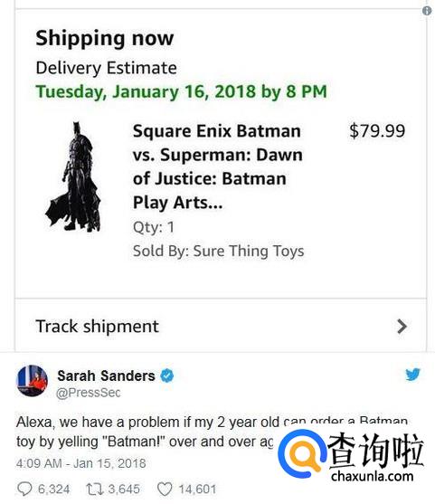Screen dimensions: 435x504
Task: Open Sarah Sanders profile avatar
Action: (x=33, y=381)
